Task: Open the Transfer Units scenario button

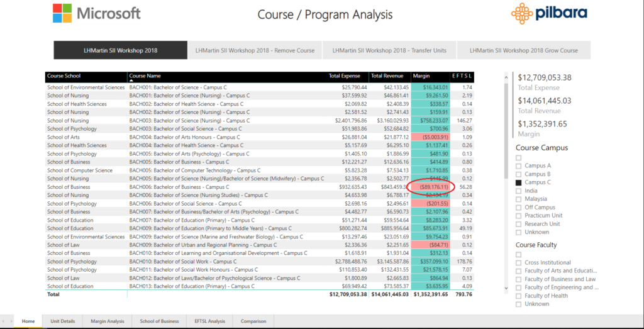Action: tap(389, 50)
